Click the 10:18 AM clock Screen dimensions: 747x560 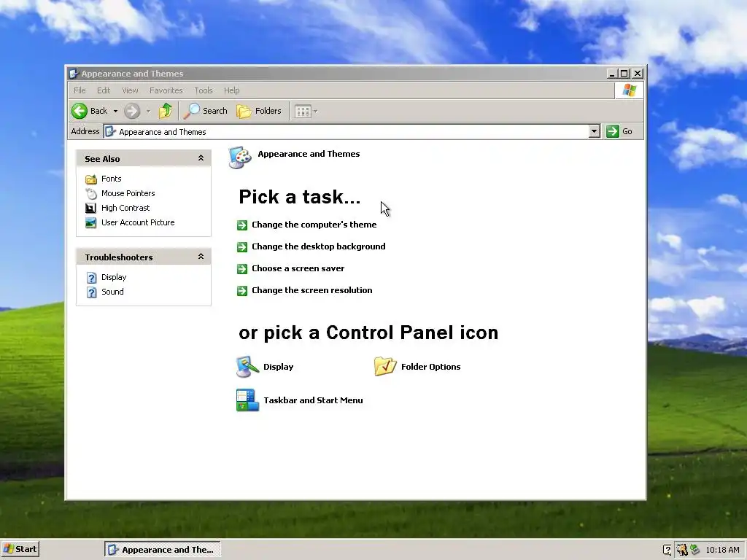(x=722, y=550)
